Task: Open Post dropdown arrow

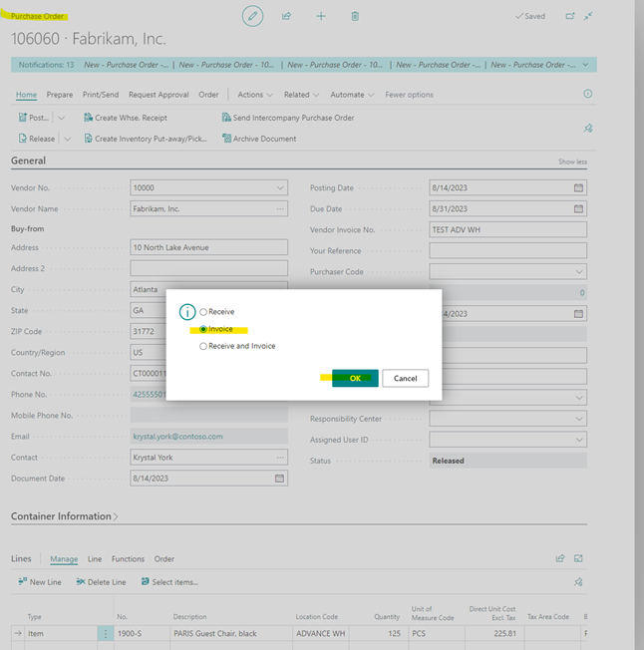Action: (62, 118)
